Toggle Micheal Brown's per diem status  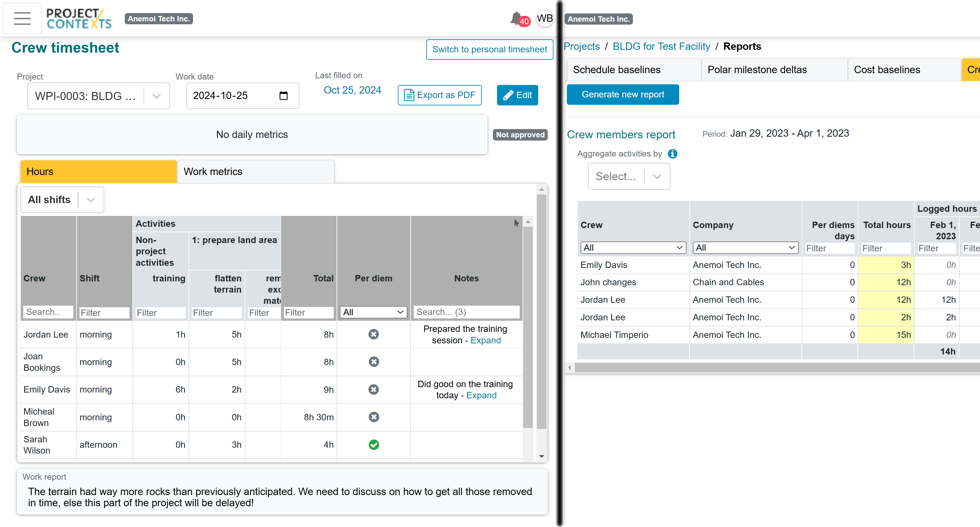(374, 417)
